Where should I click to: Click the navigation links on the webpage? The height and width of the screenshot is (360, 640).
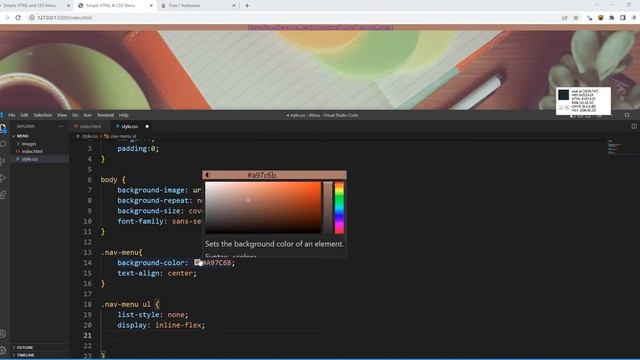pos(320,27)
